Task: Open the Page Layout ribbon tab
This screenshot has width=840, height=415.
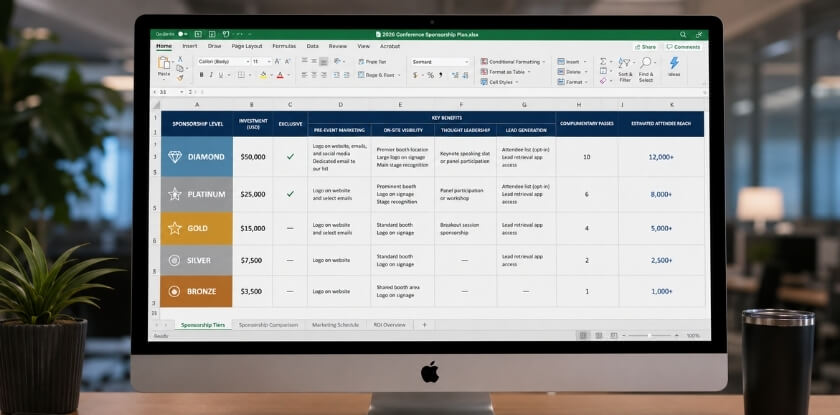Action: click(247, 46)
